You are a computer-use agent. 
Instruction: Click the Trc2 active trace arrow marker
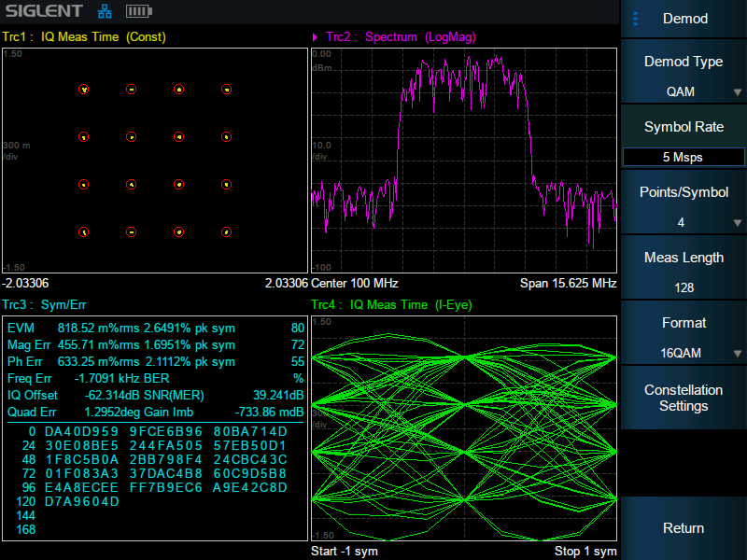tap(315, 37)
